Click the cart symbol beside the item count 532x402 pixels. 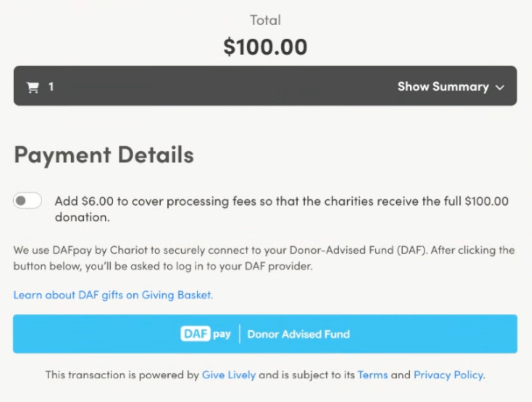pyautogui.click(x=32, y=86)
